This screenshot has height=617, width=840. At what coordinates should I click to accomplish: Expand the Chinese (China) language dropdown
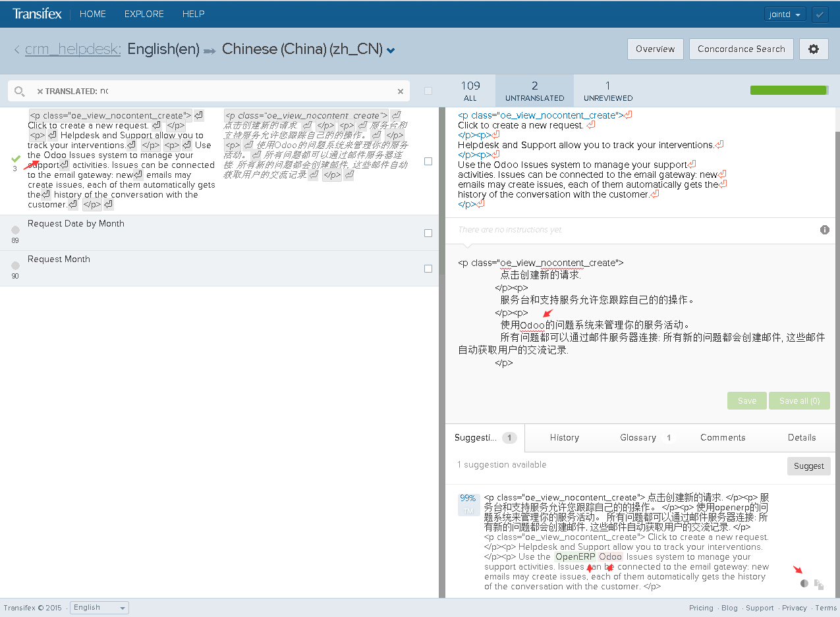391,50
